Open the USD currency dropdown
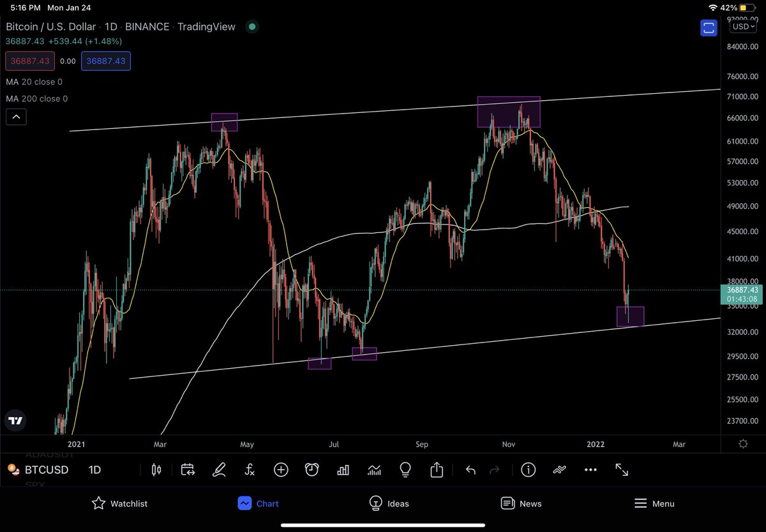Screen dimensions: 766x532 (x=744, y=26)
